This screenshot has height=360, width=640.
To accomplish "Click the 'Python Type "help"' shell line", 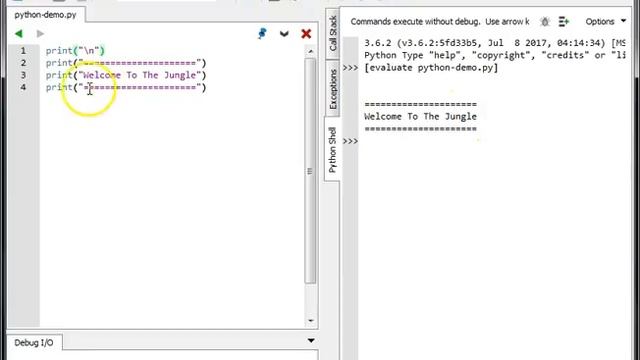I will [494, 55].
